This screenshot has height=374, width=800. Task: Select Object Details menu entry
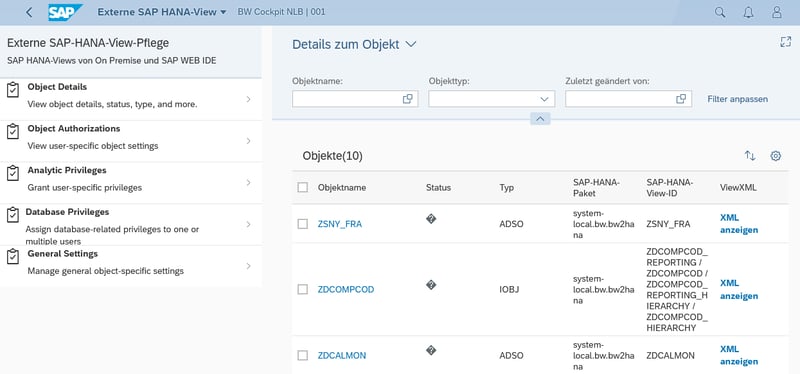pos(131,99)
